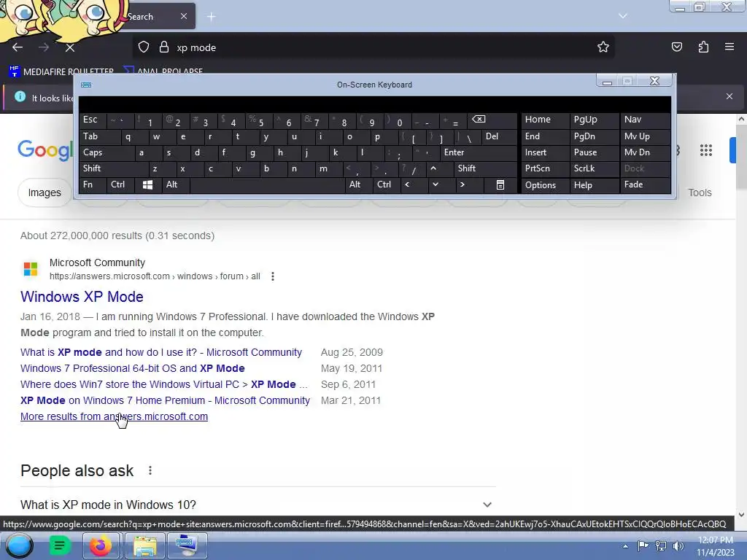747x560 pixels.
Task: Toggle the left Alt key on keyboard
Action: pos(175,184)
